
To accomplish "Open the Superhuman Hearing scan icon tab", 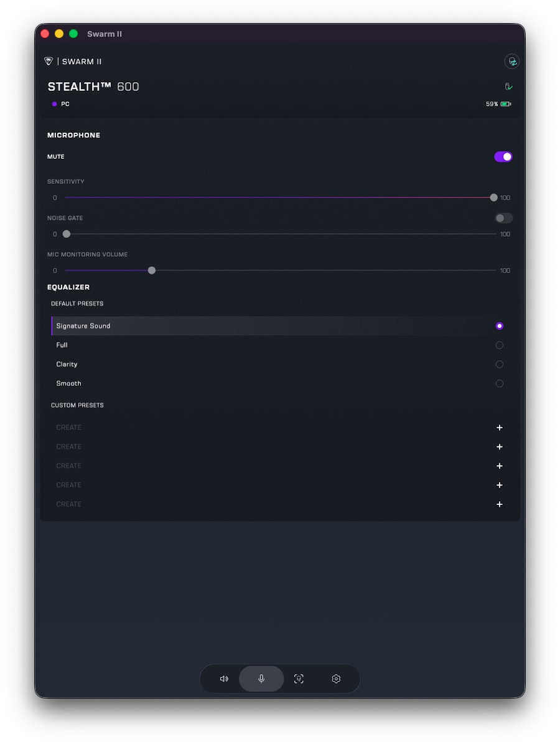I will pyautogui.click(x=299, y=679).
